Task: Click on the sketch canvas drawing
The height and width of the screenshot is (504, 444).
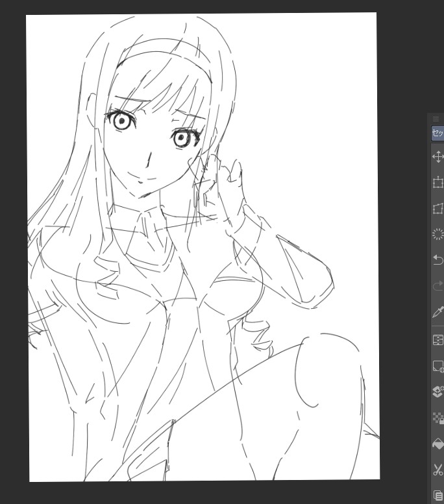Action: (203, 247)
